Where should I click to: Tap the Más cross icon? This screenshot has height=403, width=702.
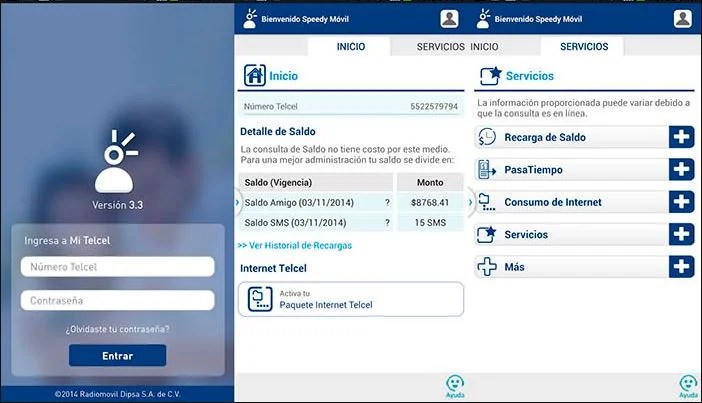click(x=487, y=267)
